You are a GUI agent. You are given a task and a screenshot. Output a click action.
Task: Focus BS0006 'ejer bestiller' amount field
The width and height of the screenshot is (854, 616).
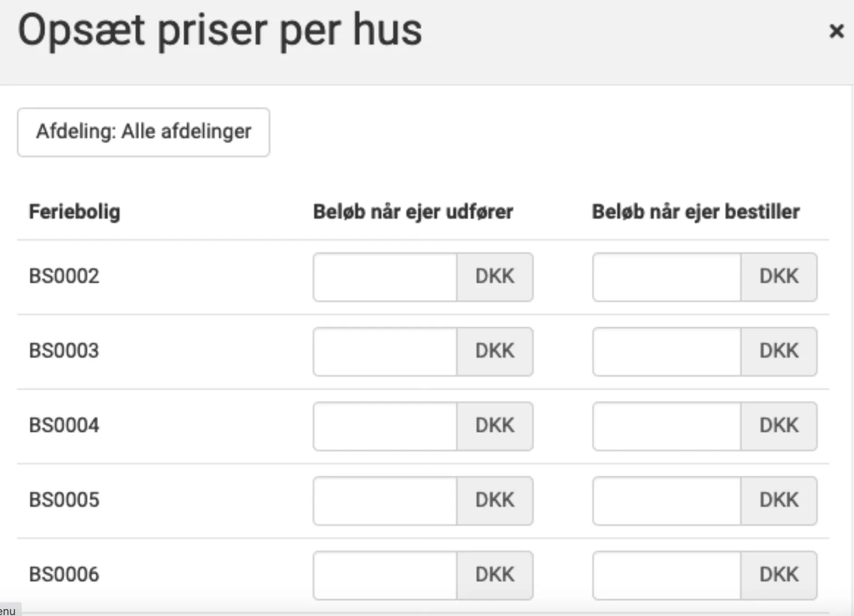coord(666,575)
